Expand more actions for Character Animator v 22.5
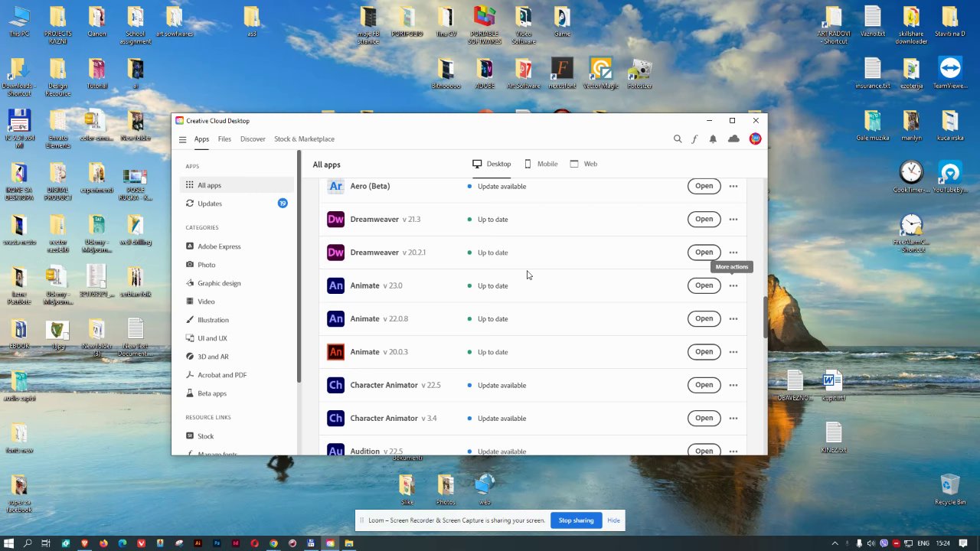The width and height of the screenshot is (980, 551). tap(733, 385)
